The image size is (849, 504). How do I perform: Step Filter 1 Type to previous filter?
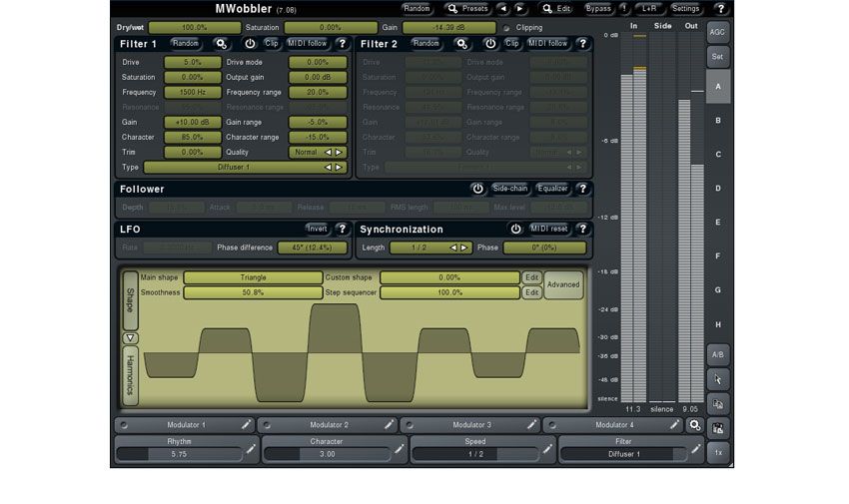[328, 168]
